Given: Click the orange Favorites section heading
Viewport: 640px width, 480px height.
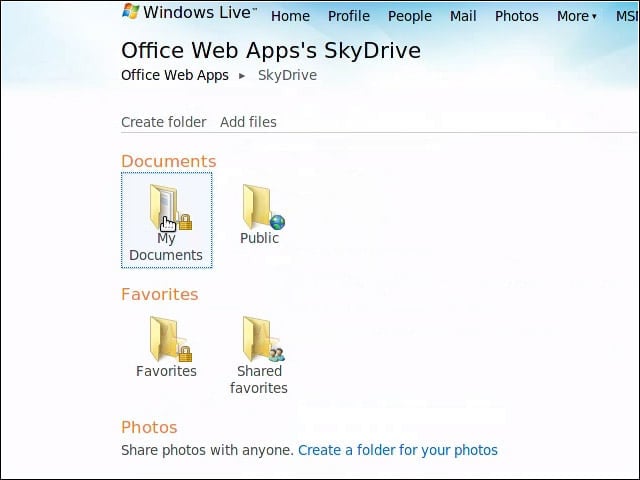Looking at the screenshot, I should [160, 294].
